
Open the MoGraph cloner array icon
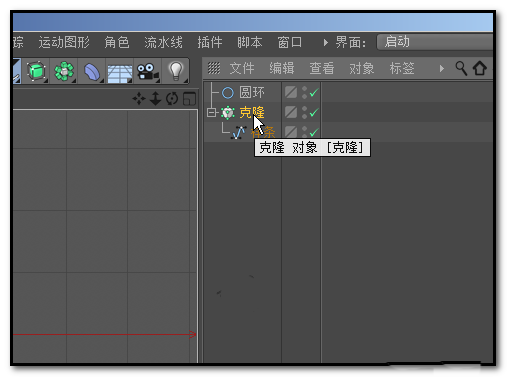(64, 71)
